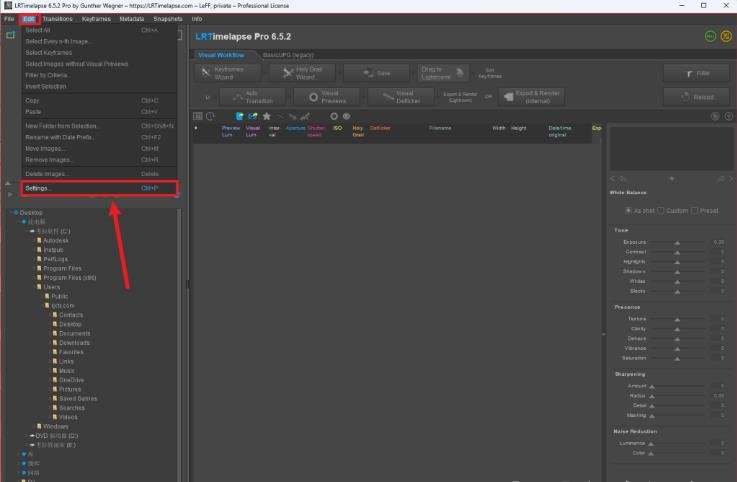
Task: Click the Visual Deflicker button
Action: pos(401,97)
